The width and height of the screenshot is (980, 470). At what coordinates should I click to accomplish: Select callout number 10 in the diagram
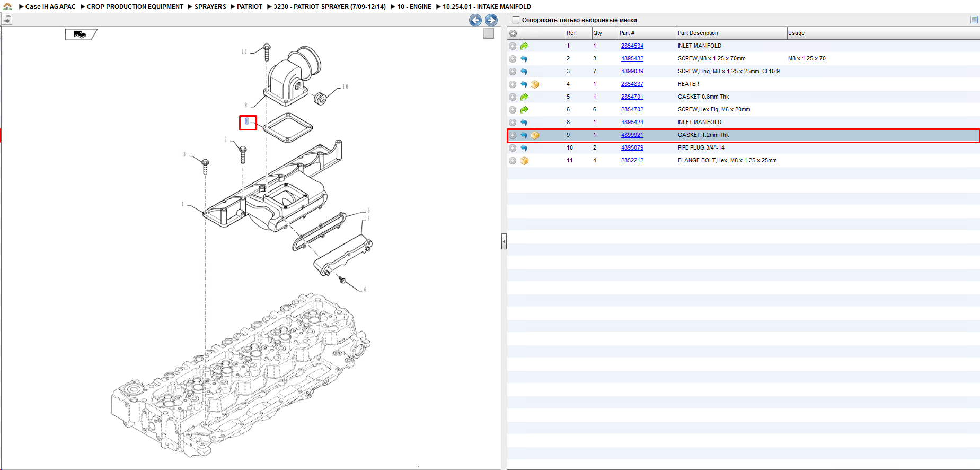point(345,86)
